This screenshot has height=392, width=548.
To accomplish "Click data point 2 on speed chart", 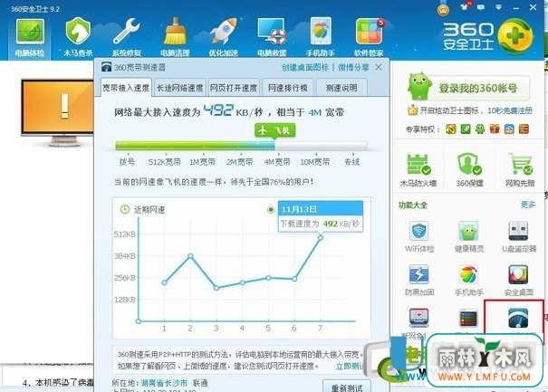I will [190, 256].
